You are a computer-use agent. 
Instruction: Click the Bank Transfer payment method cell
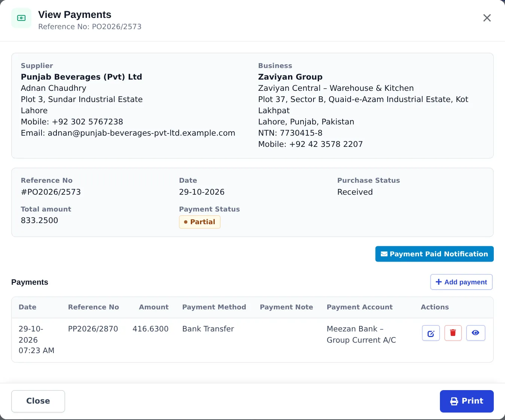(x=208, y=329)
